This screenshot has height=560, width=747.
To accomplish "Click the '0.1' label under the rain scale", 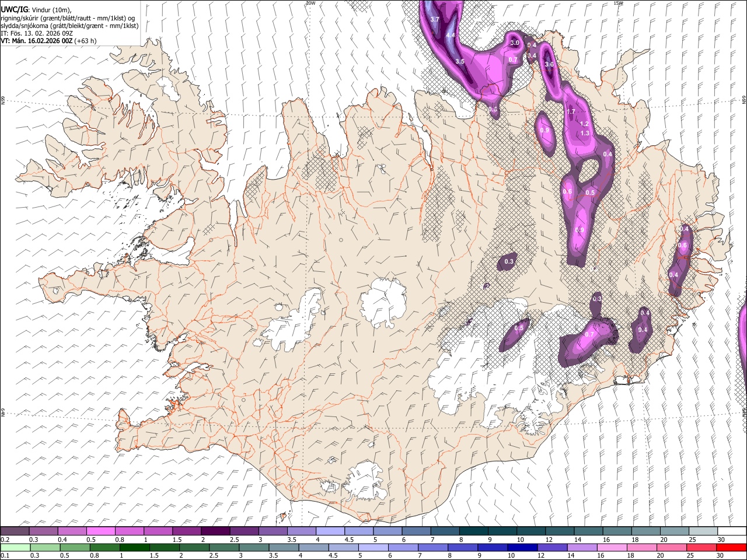I will coord(5,555).
